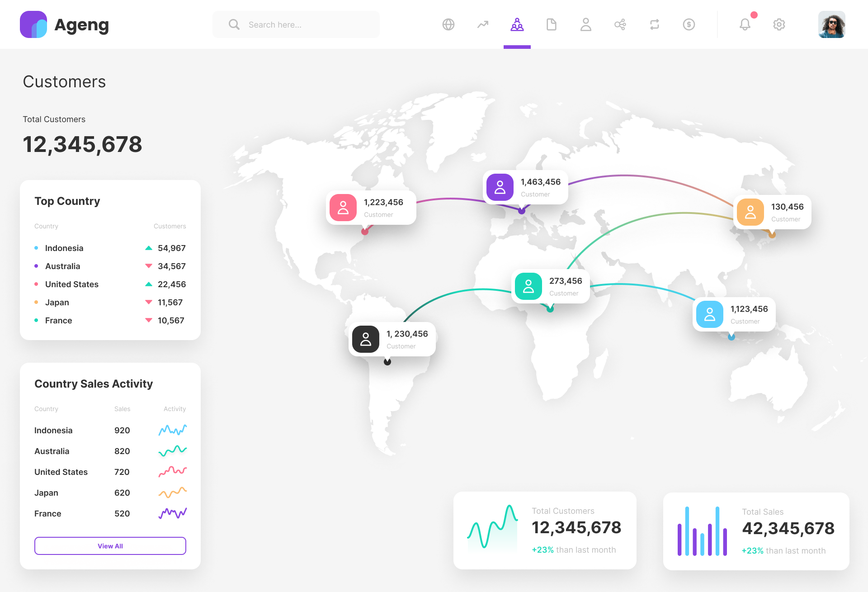868x592 pixels.
Task: Select the trends analytics icon
Action: coord(482,24)
